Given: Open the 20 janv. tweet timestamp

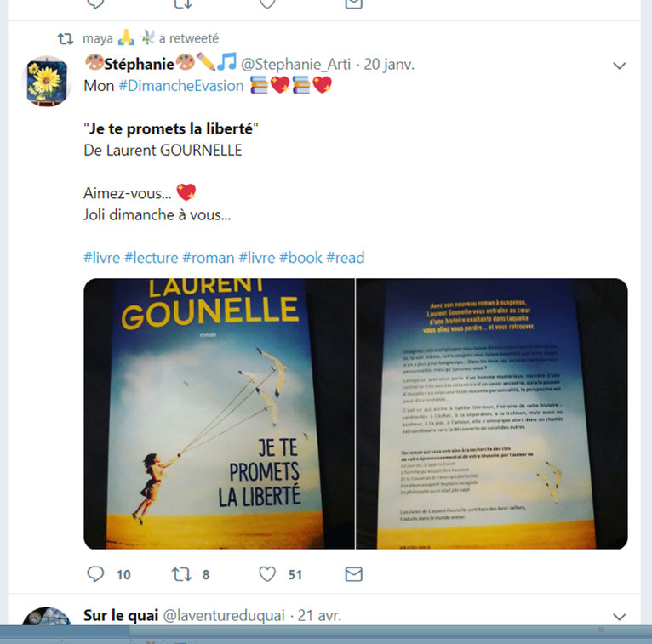Looking at the screenshot, I should click(389, 65).
